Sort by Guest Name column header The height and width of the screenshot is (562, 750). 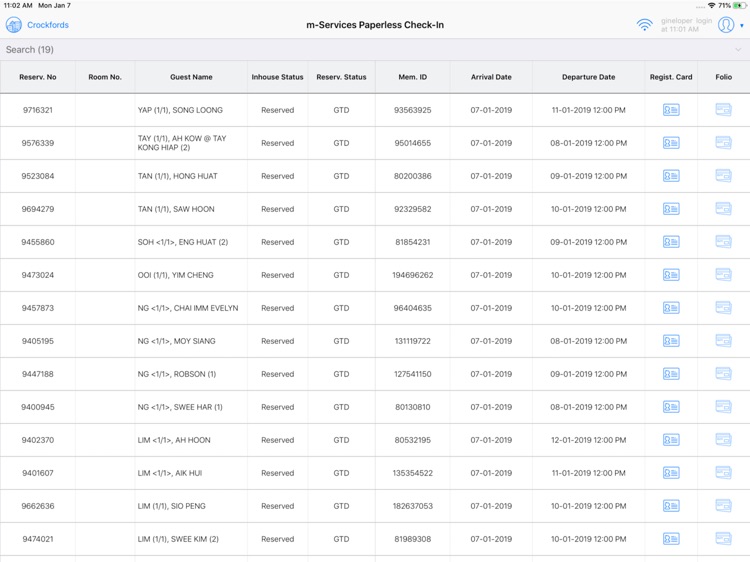pyautogui.click(x=191, y=77)
